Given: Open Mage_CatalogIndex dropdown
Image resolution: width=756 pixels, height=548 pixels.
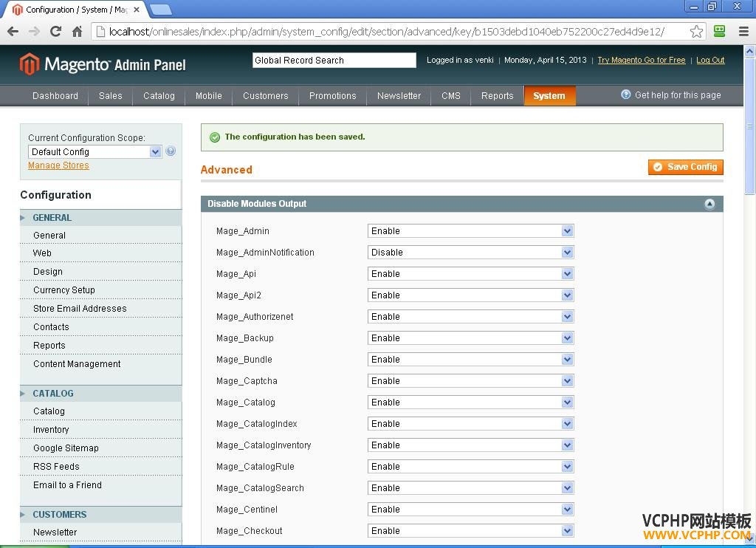Looking at the screenshot, I should click(x=470, y=424).
